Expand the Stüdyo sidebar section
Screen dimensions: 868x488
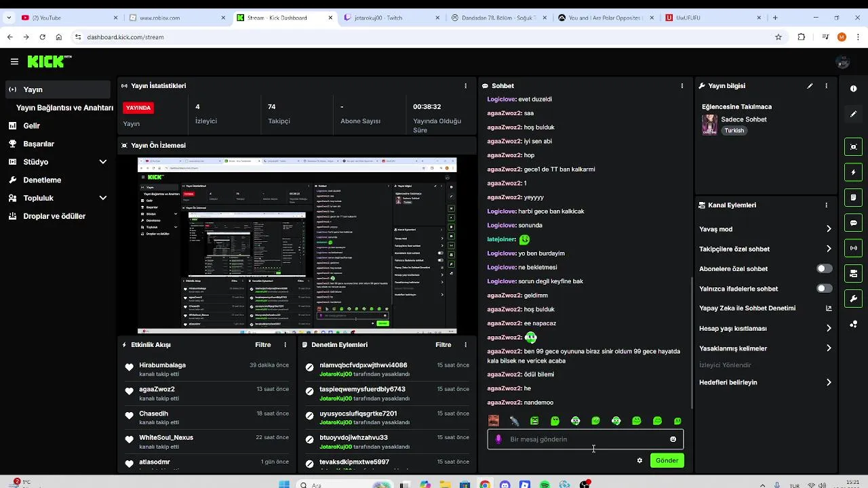click(103, 162)
